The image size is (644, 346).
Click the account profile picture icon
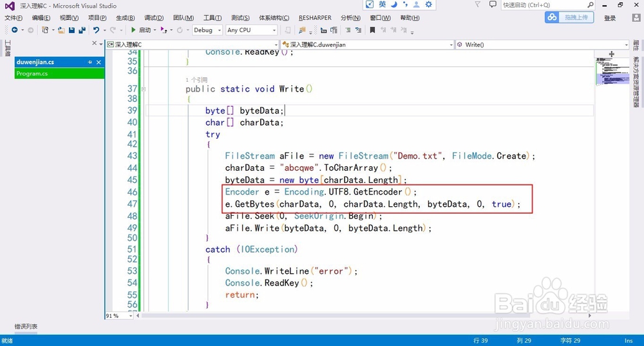click(x=636, y=17)
